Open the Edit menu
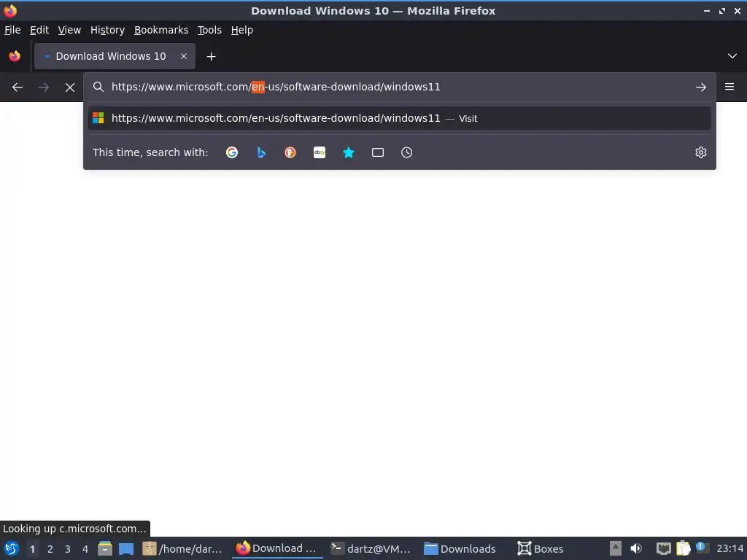The image size is (747, 560). coord(39,30)
